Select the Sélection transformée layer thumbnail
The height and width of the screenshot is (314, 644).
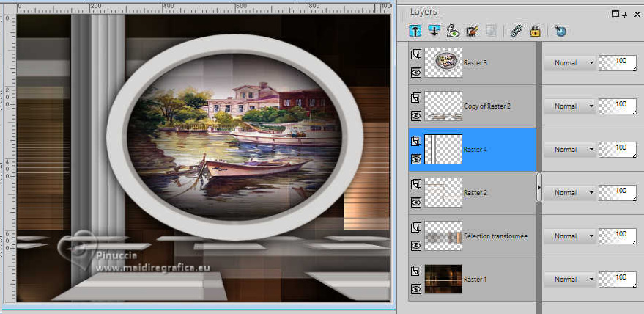tap(443, 235)
